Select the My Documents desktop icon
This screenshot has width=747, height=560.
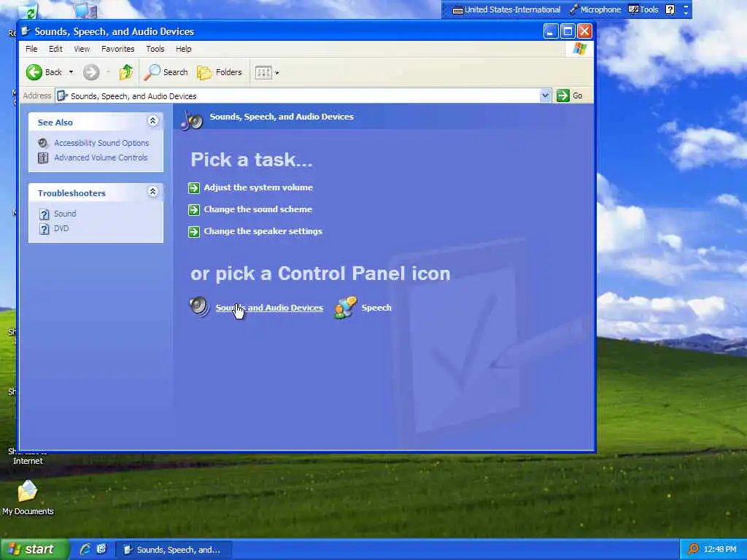click(x=28, y=497)
